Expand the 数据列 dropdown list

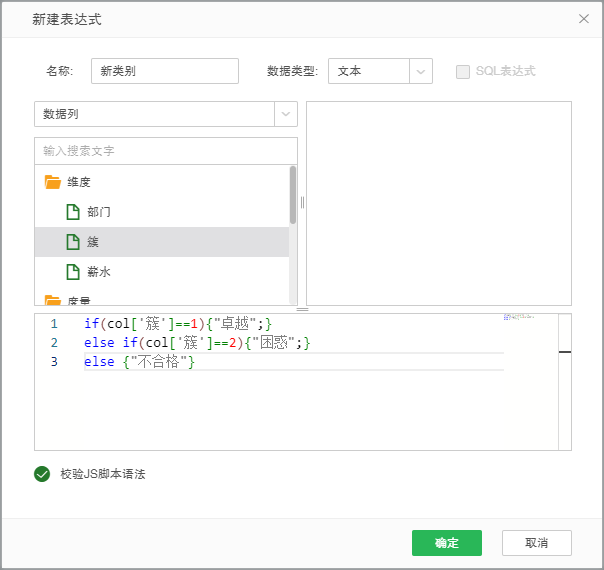click(x=286, y=114)
